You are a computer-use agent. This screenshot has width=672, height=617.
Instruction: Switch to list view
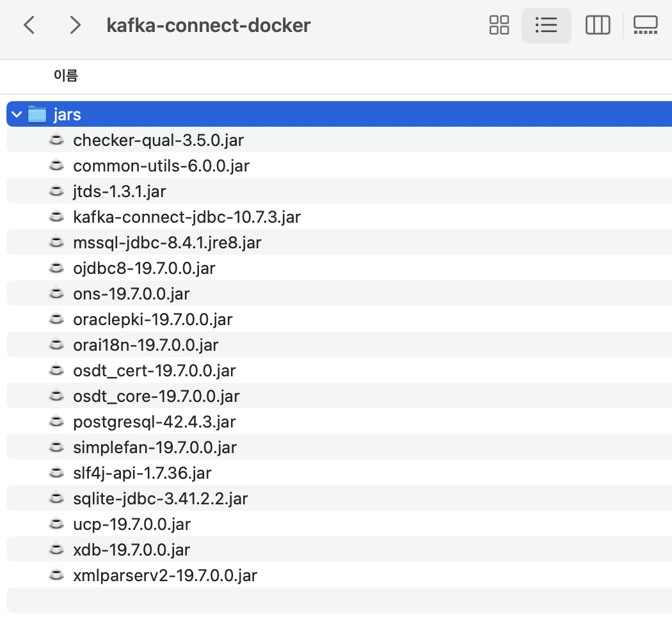546,25
